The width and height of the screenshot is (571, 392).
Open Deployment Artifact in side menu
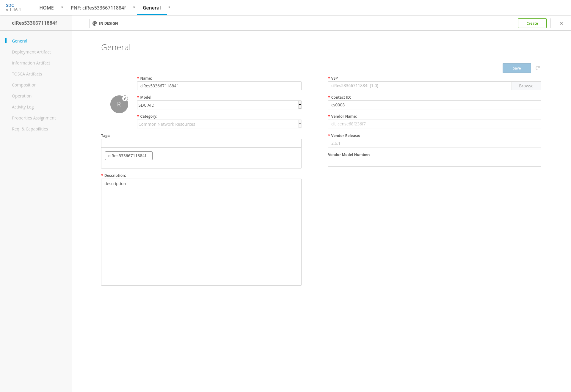tap(31, 52)
